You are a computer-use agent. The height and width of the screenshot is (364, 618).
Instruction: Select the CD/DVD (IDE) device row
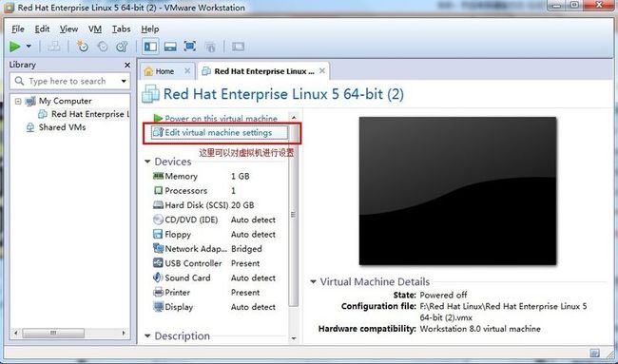[x=216, y=220]
